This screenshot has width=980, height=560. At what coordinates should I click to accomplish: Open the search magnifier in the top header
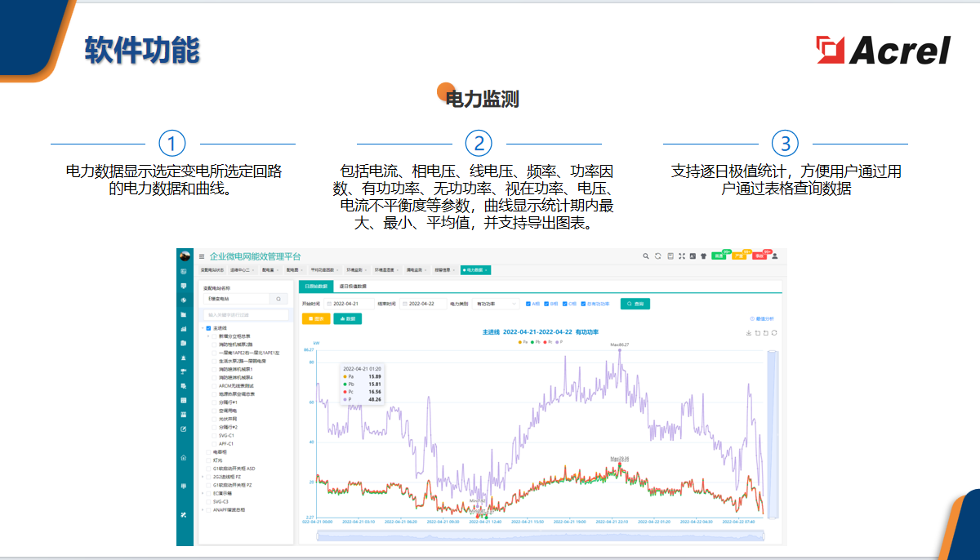click(646, 256)
